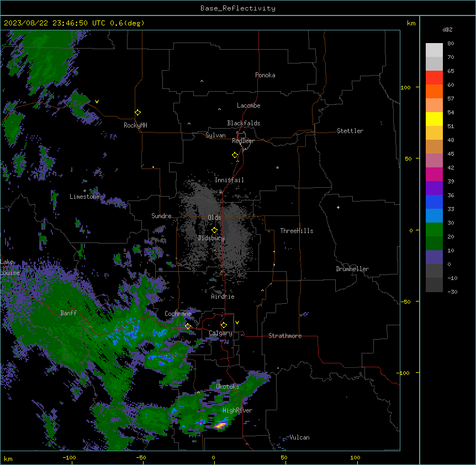Click the km unit label at bottom left

pos(8,458)
